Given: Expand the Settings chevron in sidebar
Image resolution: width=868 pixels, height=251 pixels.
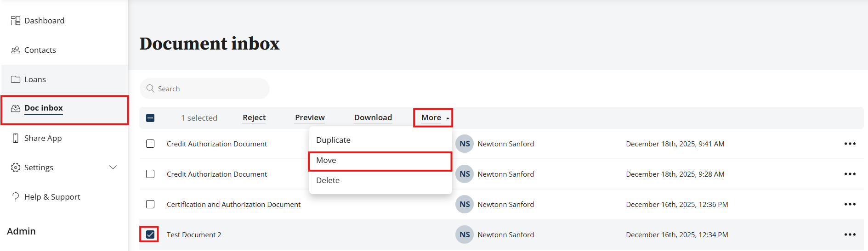Looking at the screenshot, I should (113, 167).
